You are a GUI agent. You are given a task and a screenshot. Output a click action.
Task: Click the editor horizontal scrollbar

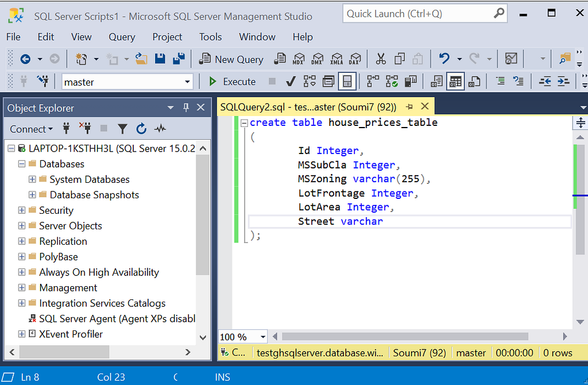pyautogui.click(x=405, y=337)
